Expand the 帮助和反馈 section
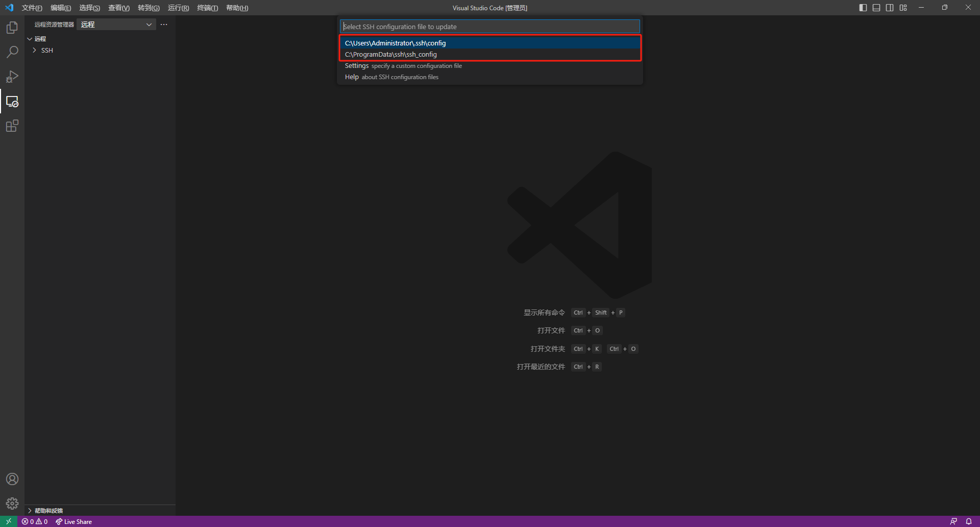980x527 pixels. [x=48, y=511]
